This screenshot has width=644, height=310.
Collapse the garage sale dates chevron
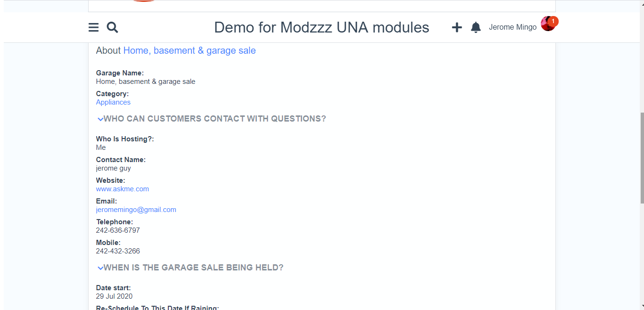100,268
